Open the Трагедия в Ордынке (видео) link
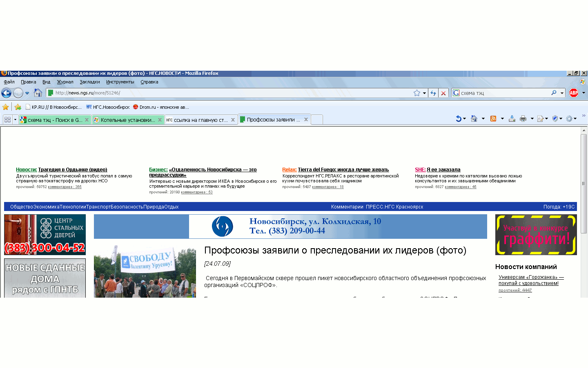 [73, 170]
